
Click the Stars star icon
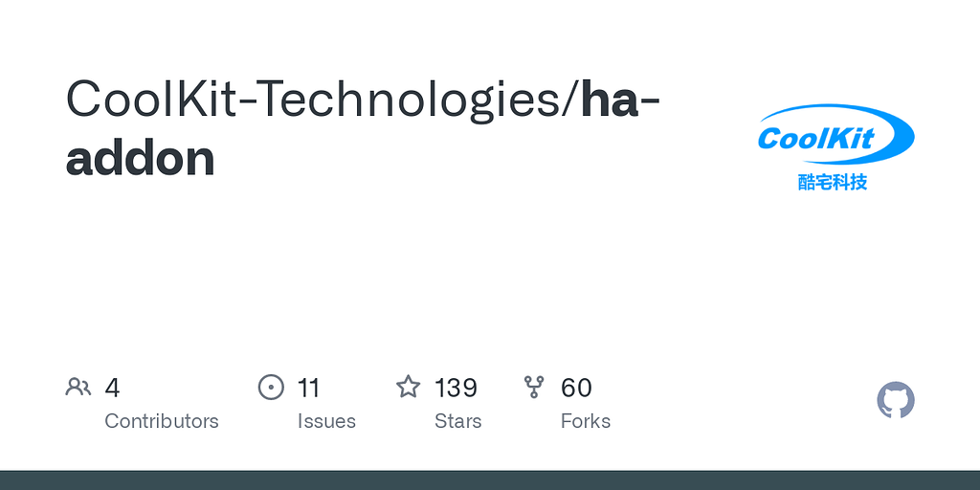pos(409,388)
